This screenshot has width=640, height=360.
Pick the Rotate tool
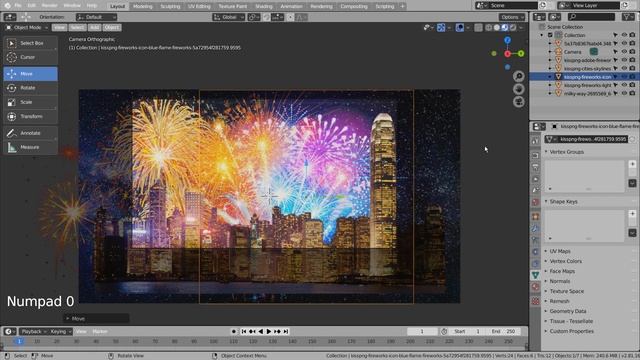[31, 88]
